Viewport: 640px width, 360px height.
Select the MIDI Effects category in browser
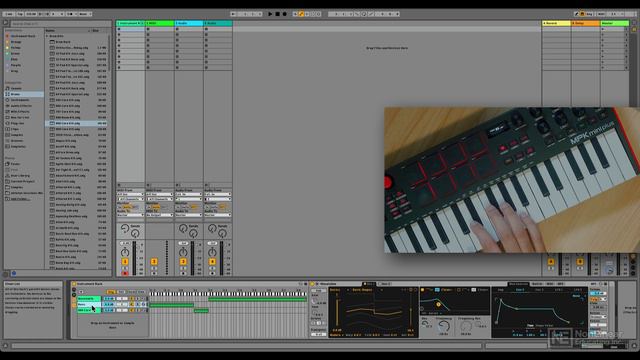(x=20, y=111)
